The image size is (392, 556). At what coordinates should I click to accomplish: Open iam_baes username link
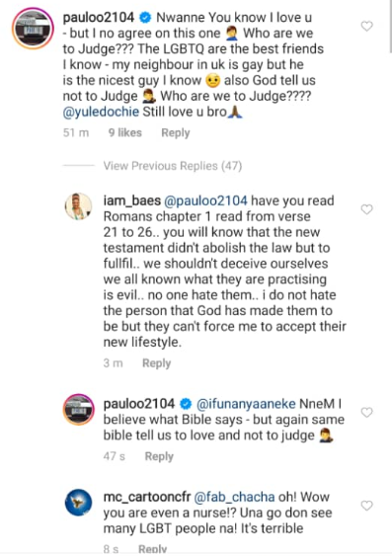click(132, 200)
